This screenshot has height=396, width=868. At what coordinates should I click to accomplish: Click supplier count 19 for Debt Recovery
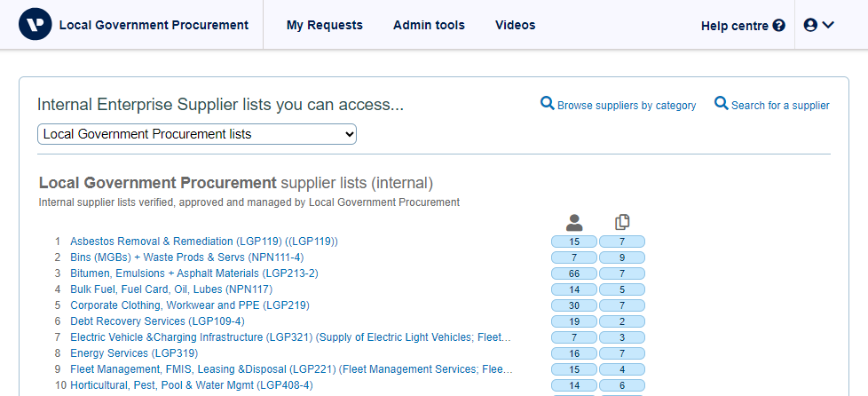click(574, 321)
